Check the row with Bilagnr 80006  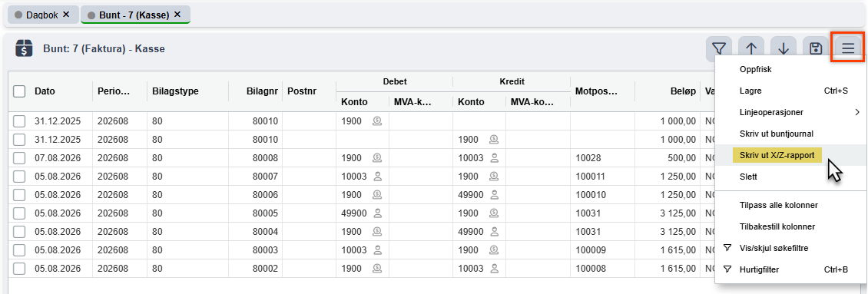tap(19, 195)
